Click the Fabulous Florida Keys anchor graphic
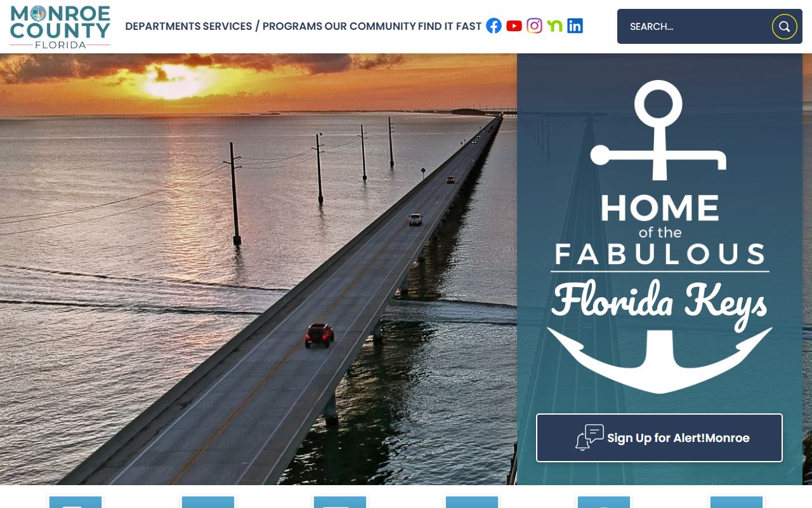Screen dimensions: 812x508 660,236
